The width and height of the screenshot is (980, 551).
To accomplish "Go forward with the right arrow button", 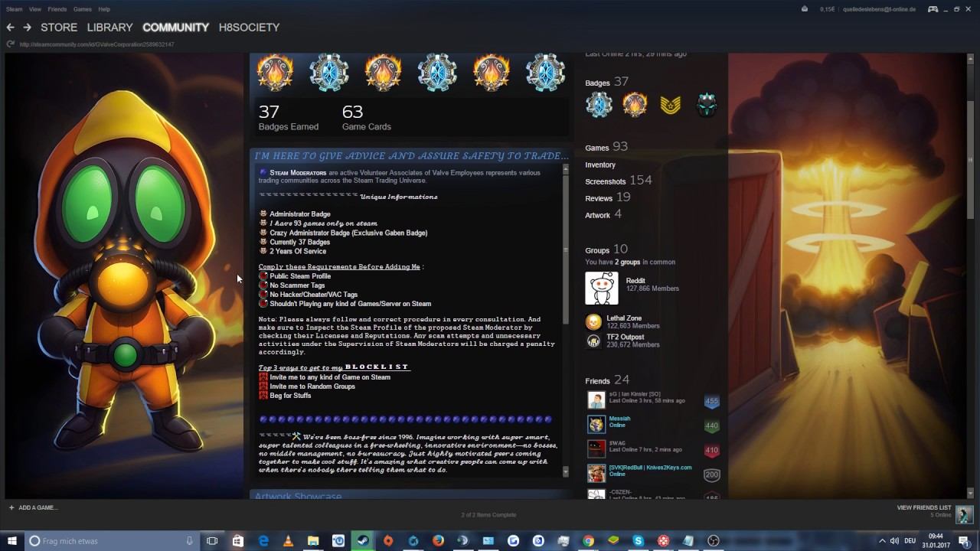I will [x=27, y=28].
